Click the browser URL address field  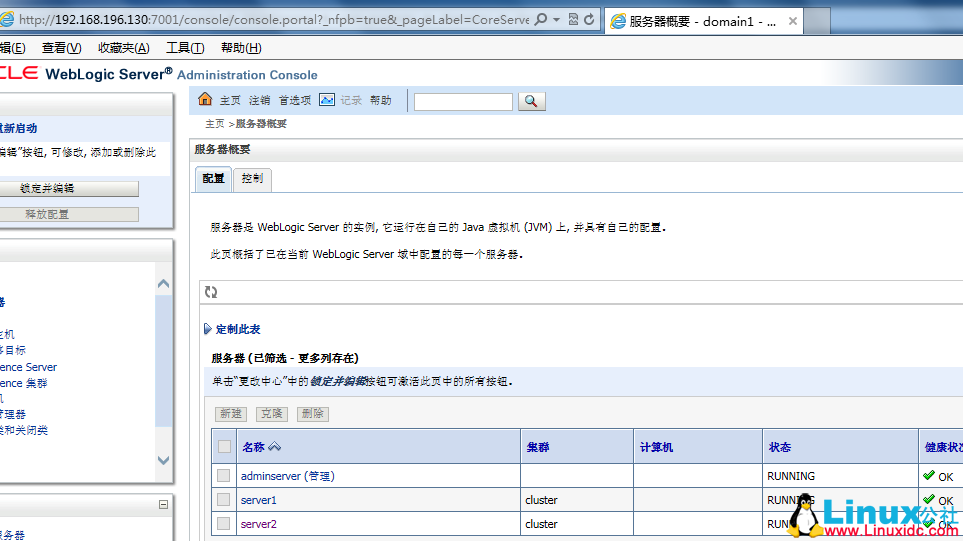click(273, 20)
